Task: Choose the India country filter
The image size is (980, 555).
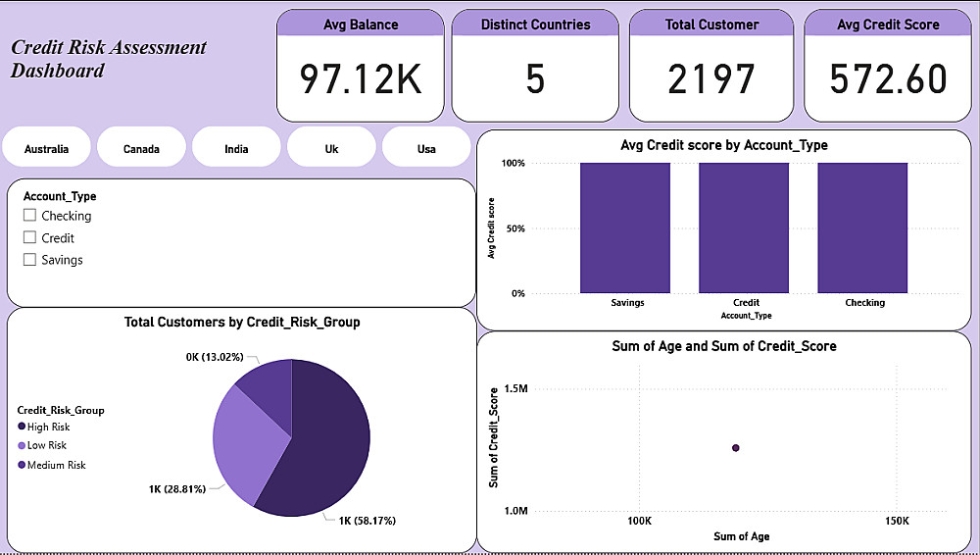Action: [236, 148]
